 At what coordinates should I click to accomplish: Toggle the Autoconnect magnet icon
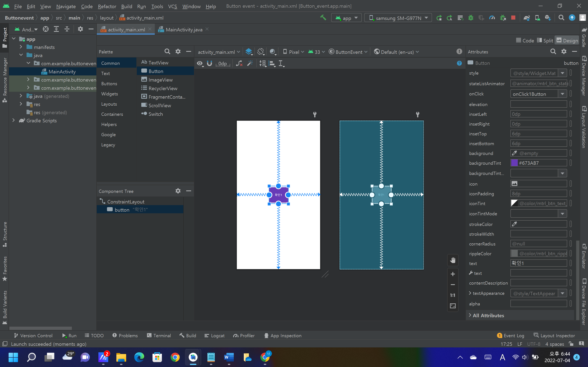pyautogui.click(x=209, y=63)
